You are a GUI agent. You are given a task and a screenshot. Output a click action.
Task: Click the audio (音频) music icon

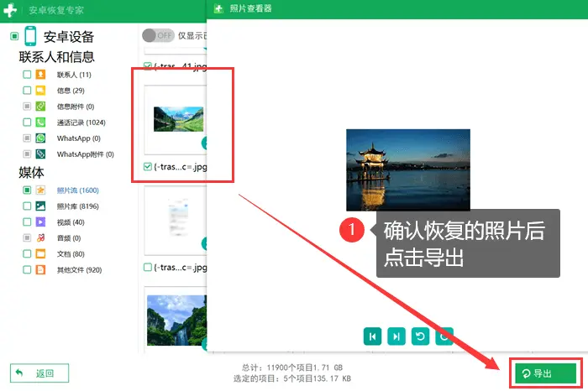coord(40,237)
